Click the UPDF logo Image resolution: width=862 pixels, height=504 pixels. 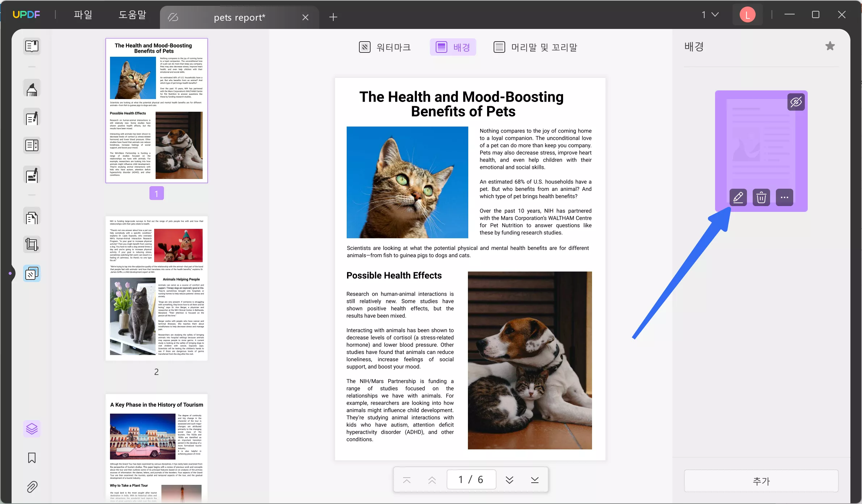[x=26, y=15]
